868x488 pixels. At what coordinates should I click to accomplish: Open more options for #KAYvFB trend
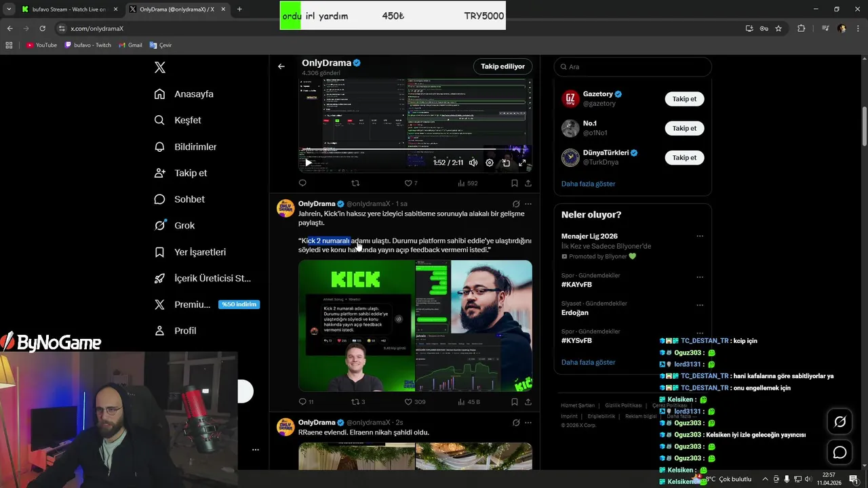[700, 277]
